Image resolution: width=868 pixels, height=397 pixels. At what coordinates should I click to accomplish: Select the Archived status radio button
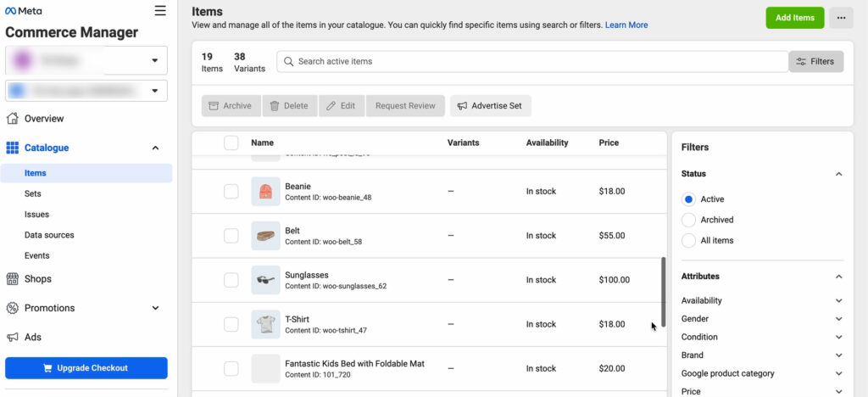click(x=688, y=220)
